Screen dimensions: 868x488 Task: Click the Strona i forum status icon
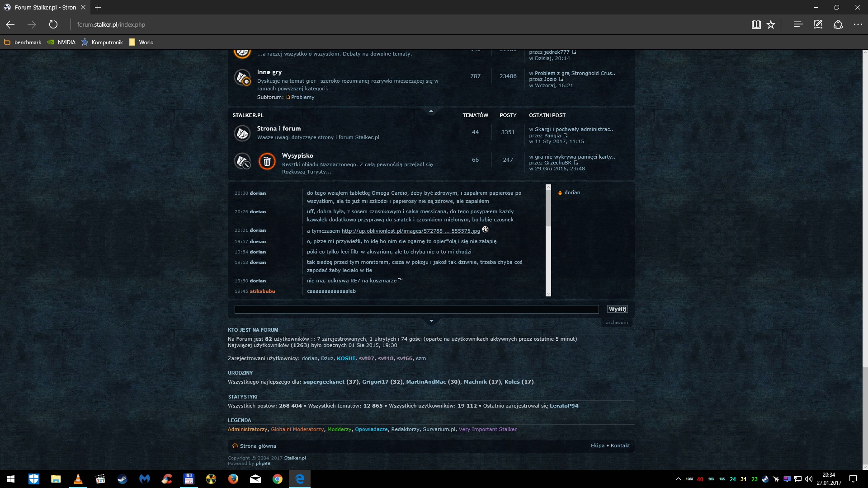click(242, 133)
